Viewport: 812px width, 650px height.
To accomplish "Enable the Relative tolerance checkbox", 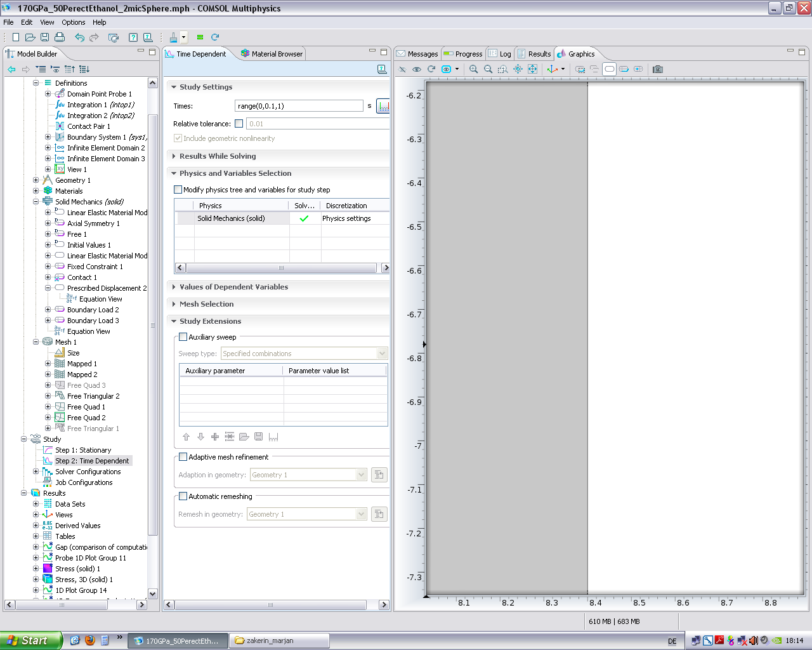I will (239, 124).
